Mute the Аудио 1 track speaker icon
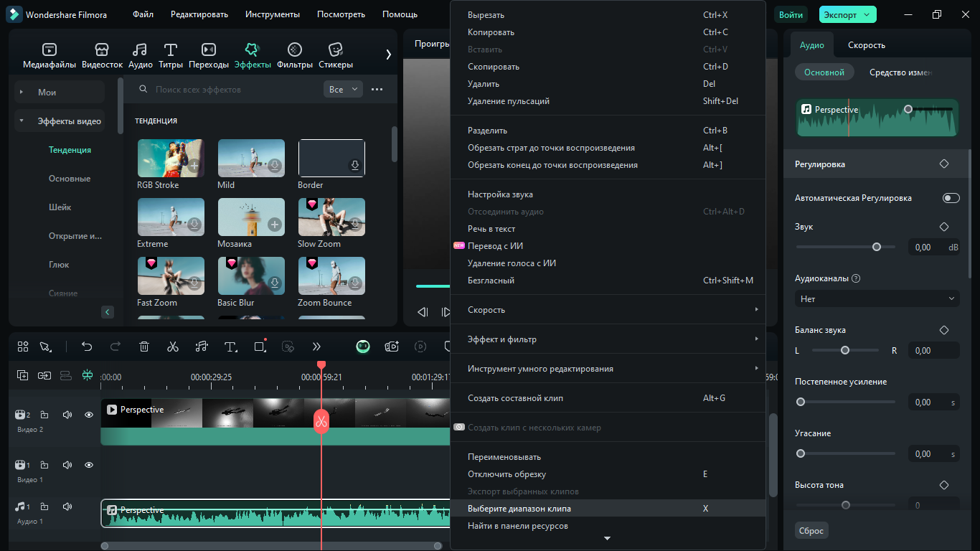980x551 pixels. tap(67, 507)
